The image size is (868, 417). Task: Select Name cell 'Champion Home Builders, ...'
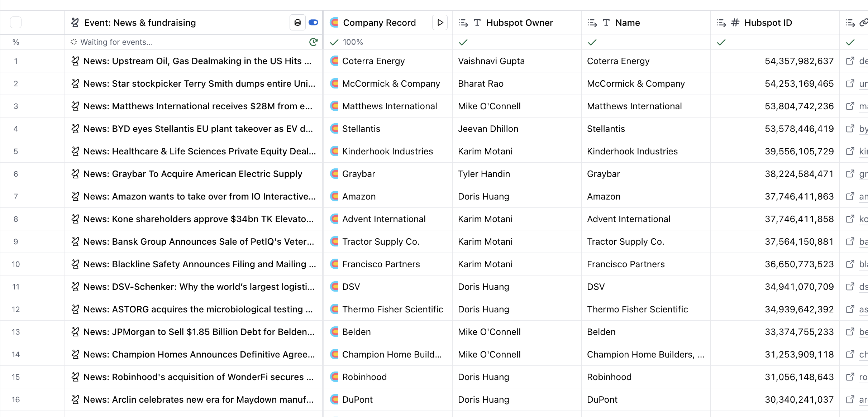point(646,354)
